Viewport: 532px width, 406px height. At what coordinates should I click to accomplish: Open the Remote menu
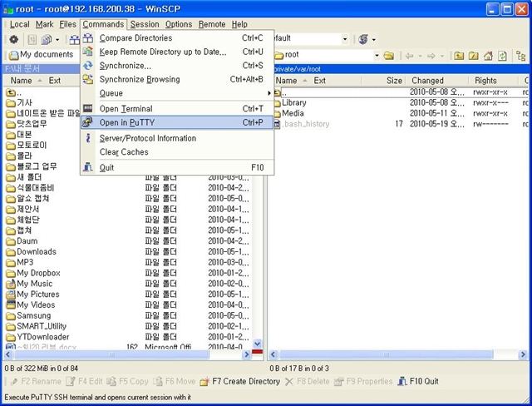click(x=212, y=24)
